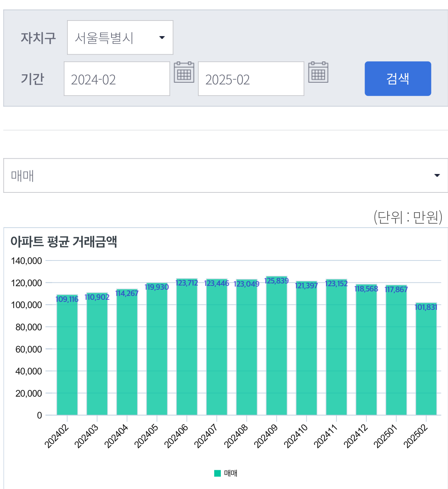This screenshot has height=489, width=448.
Task: Click the 아파트 평균 거래금액 chart title
Action: pos(64,241)
